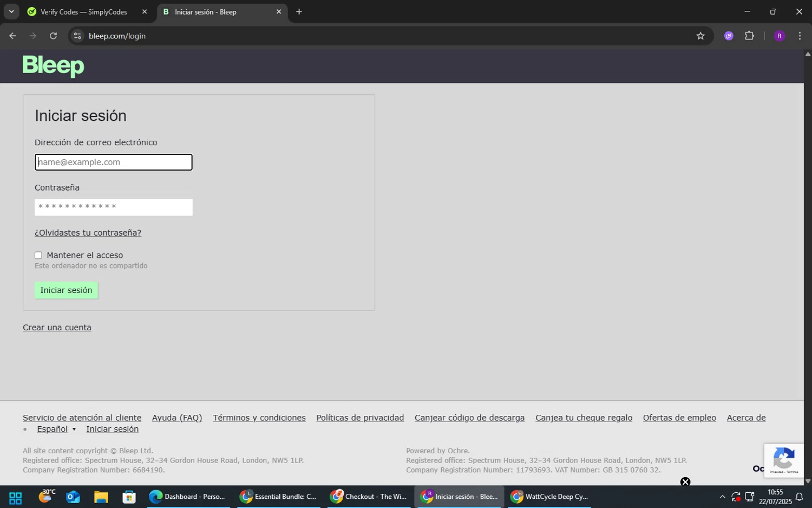Reload the bleep.com login page

53,36
